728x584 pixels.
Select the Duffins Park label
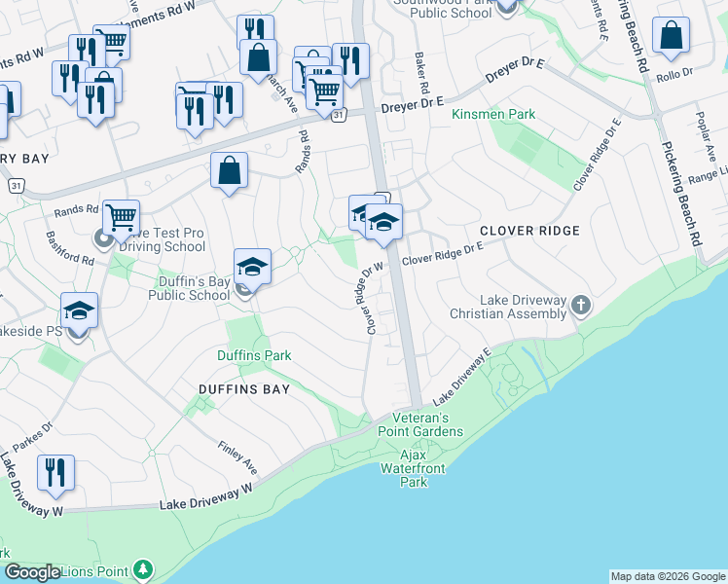(x=254, y=355)
